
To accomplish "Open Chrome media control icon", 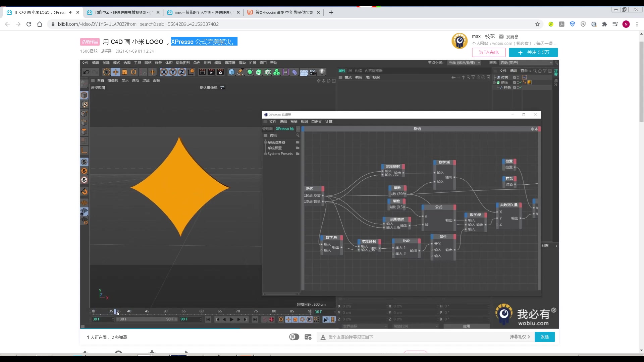I will (x=615, y=24).
